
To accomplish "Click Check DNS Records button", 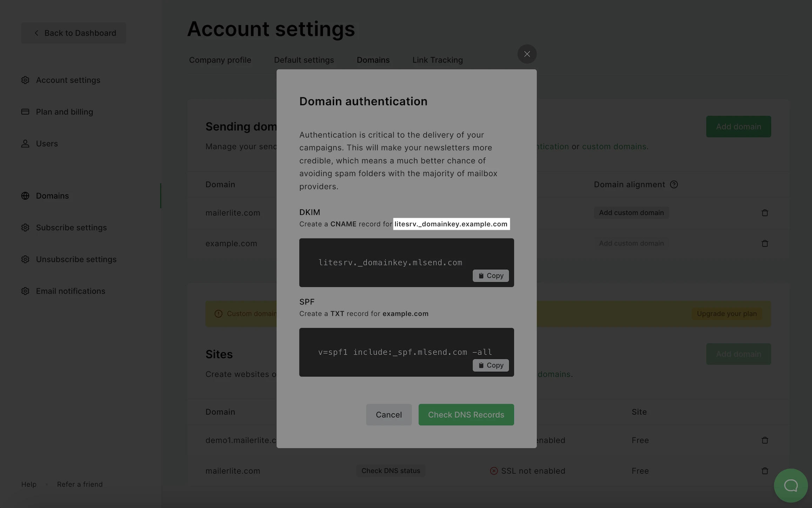I will pyautogui.click(x=466, y=415).
